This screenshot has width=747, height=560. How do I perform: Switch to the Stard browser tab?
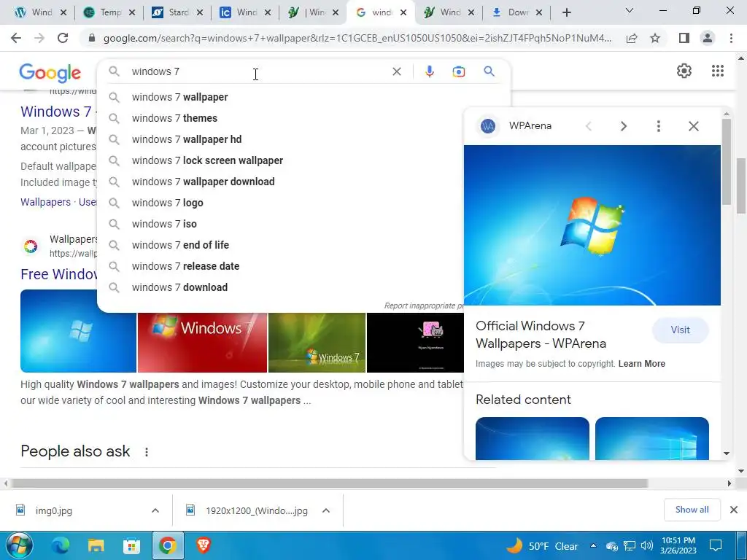pos(177,12)
